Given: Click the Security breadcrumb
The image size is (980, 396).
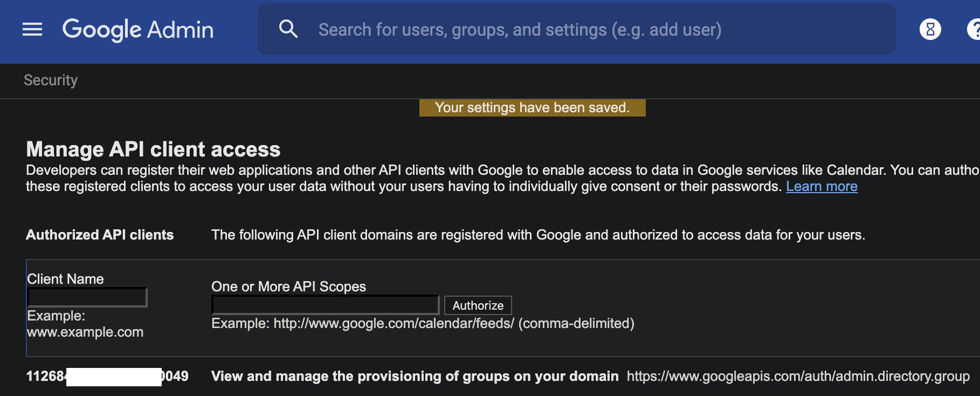Looking at the screenshot, I should 51,80.
